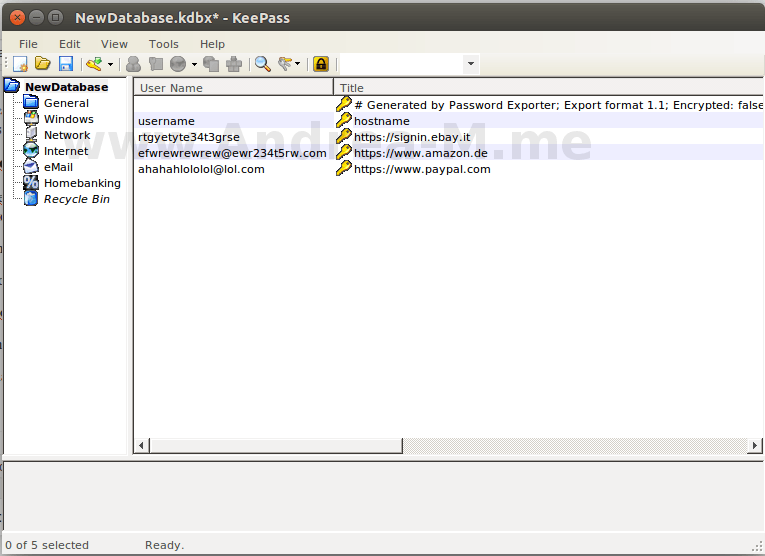Click the key icon of ebay.it entry

(x=344, y=136)
